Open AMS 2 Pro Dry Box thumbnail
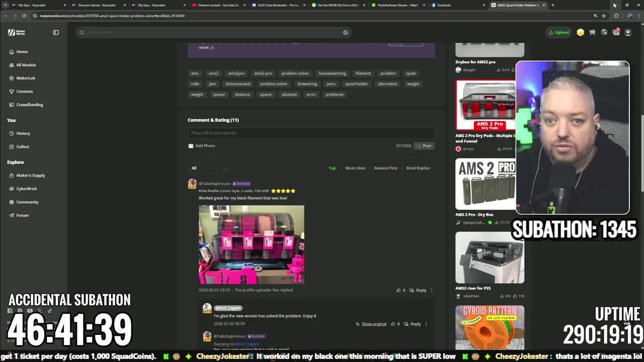 [x=486, y=184]
